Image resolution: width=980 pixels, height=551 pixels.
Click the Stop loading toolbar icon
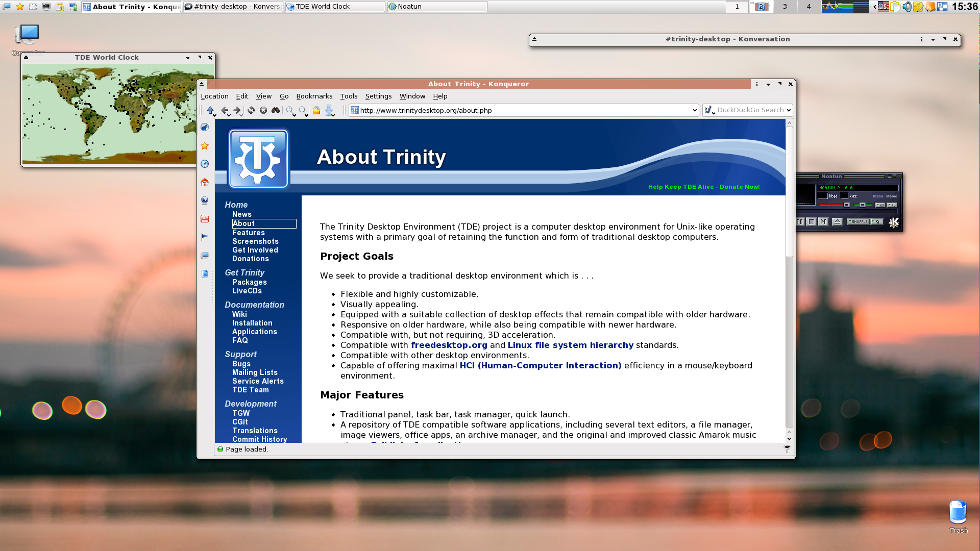(x=263, y=110)
